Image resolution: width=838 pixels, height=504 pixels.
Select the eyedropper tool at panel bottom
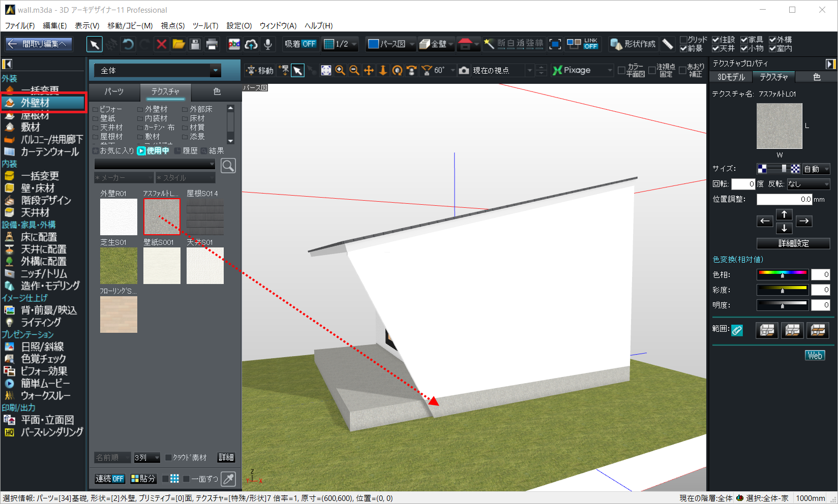tap(229, 479)
